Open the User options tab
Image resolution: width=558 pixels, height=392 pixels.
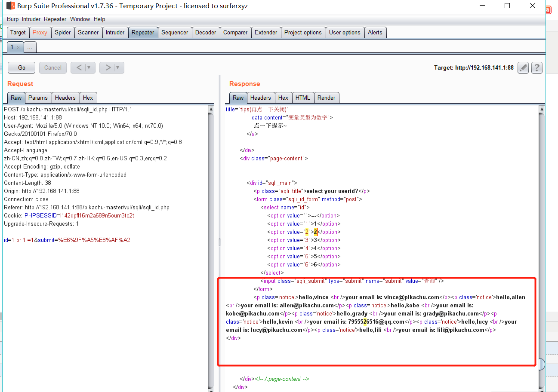click(345, 32)
